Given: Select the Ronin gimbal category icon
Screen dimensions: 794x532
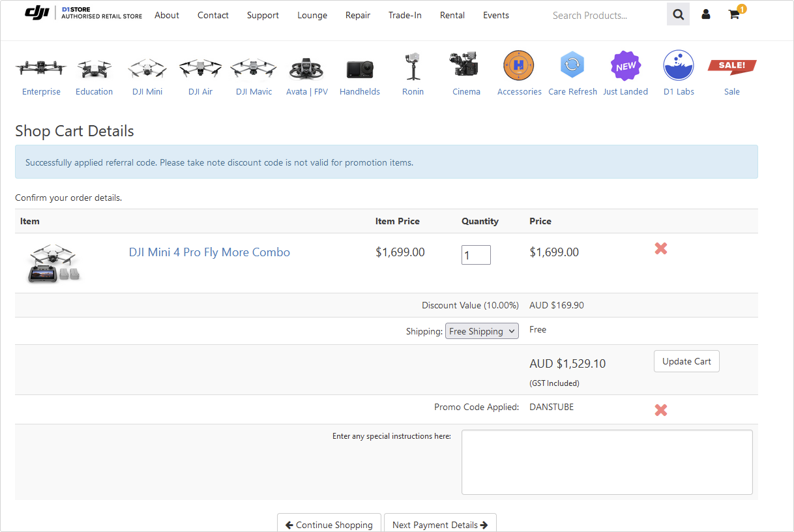Looking at the screenshot, I should (413, 66).
